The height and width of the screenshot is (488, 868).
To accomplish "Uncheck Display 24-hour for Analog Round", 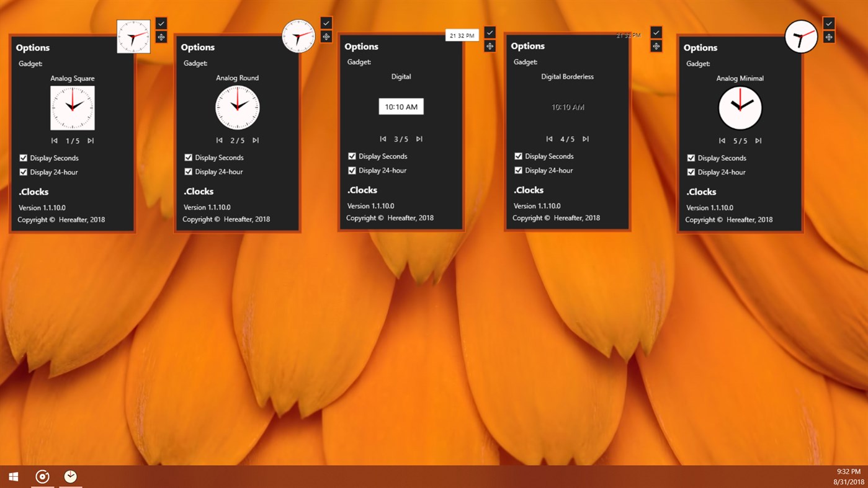I will (x=189, y=172).
